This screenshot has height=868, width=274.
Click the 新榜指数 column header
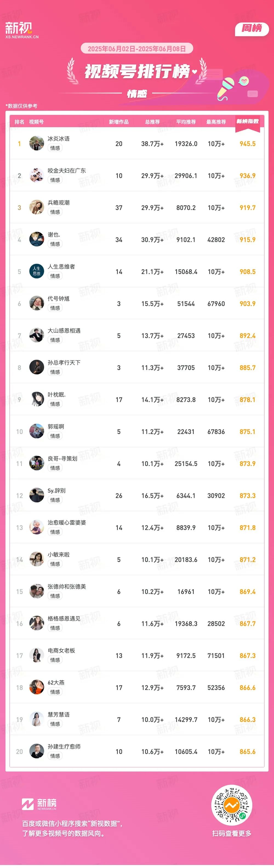tap(247, 121)
